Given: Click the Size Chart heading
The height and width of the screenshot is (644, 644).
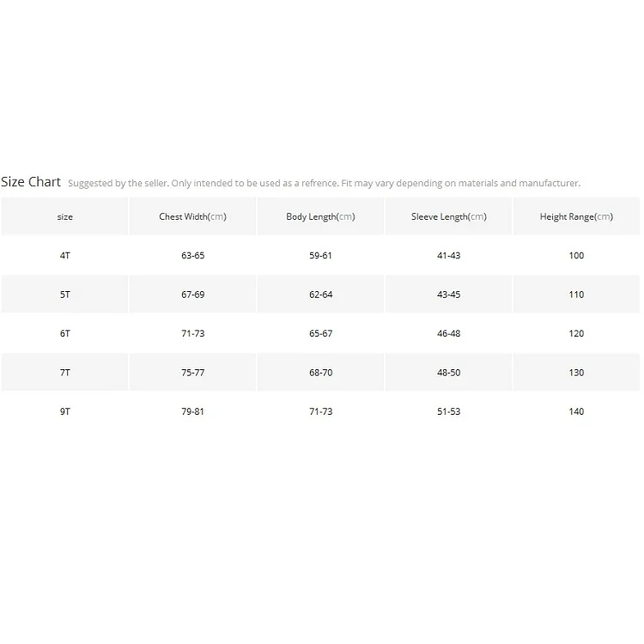Looking at the screenshot, I should (x=31, y=181).
